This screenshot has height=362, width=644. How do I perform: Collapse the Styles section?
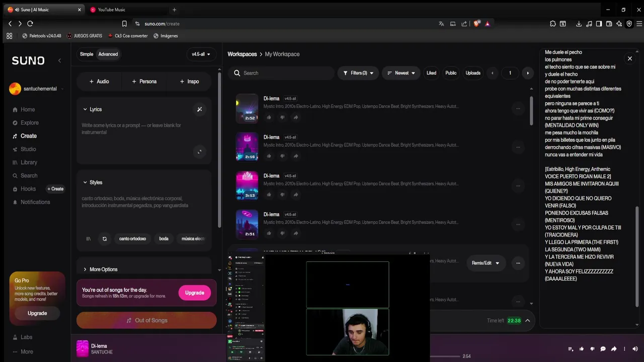(x=85, y=183)
